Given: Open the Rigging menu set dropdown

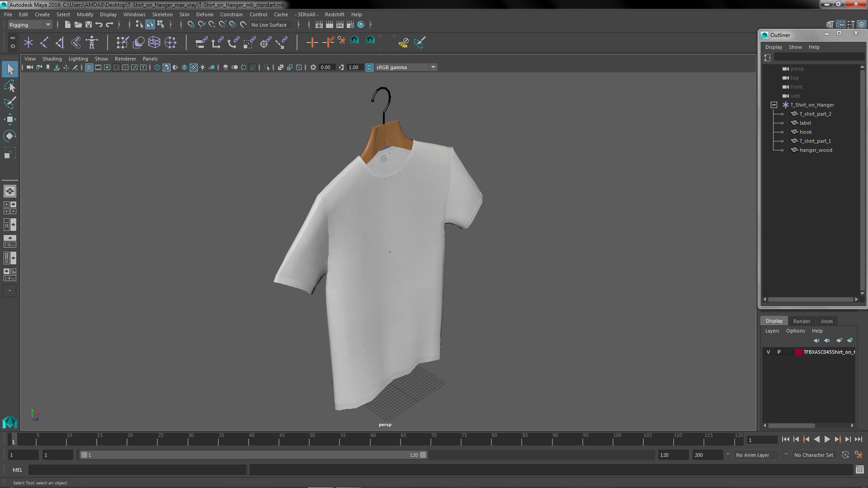Looking at the screenshot, I should click(47, 25).
